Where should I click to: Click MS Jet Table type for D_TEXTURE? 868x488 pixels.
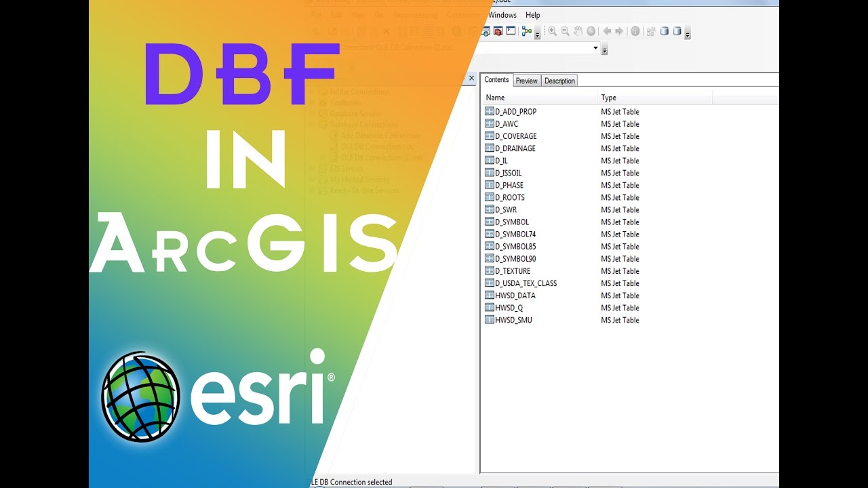620,270
